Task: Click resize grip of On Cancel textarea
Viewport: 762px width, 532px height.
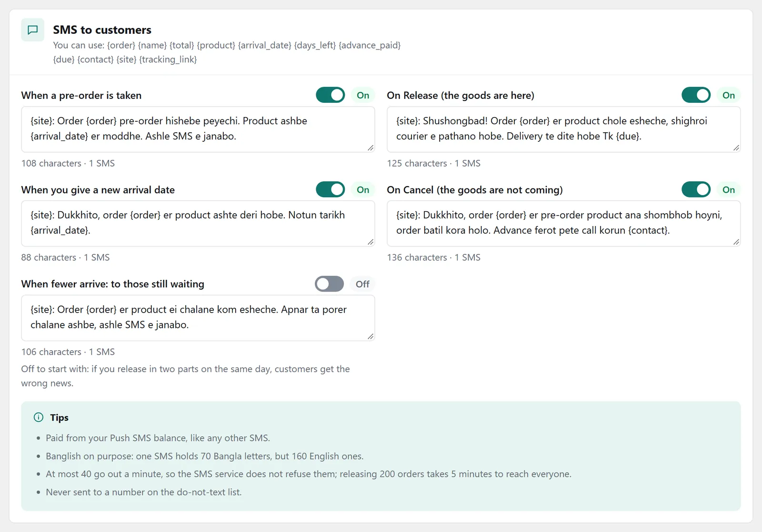Action: tap(736, 242)
